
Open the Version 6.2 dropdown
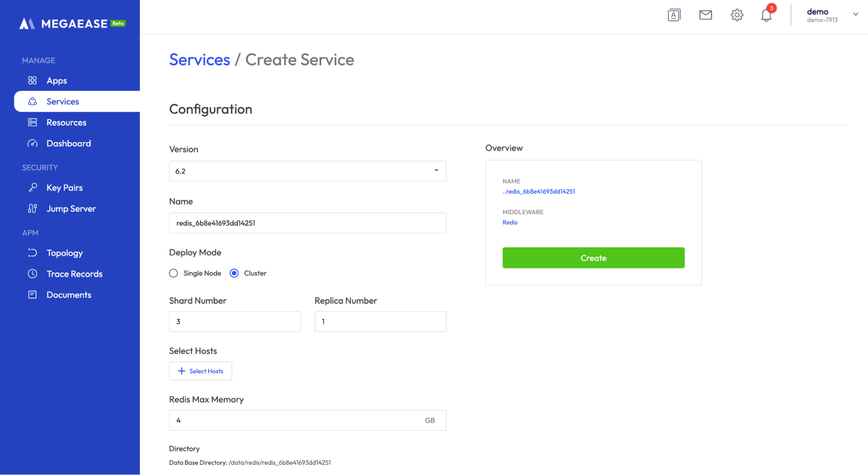point(307,171)
